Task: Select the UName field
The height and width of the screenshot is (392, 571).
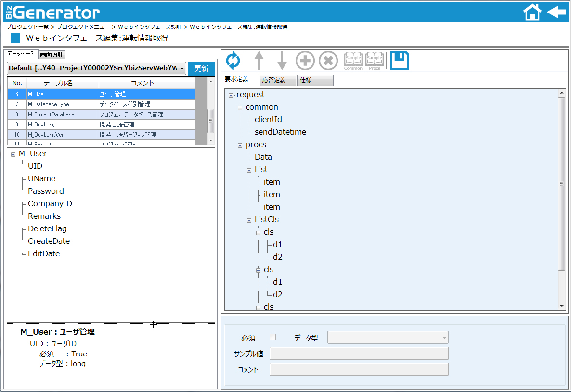Action: tap(41, 178)
